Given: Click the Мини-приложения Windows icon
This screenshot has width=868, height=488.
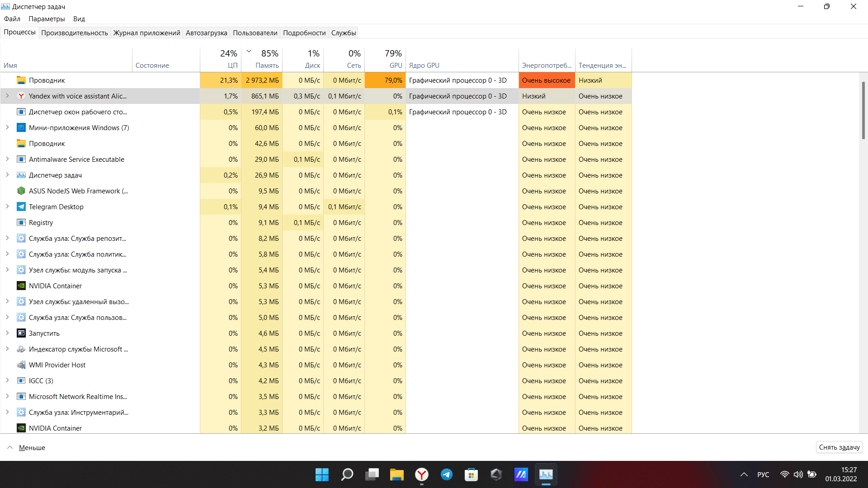Looking at the screenshot, I should (x=21, y=127).
